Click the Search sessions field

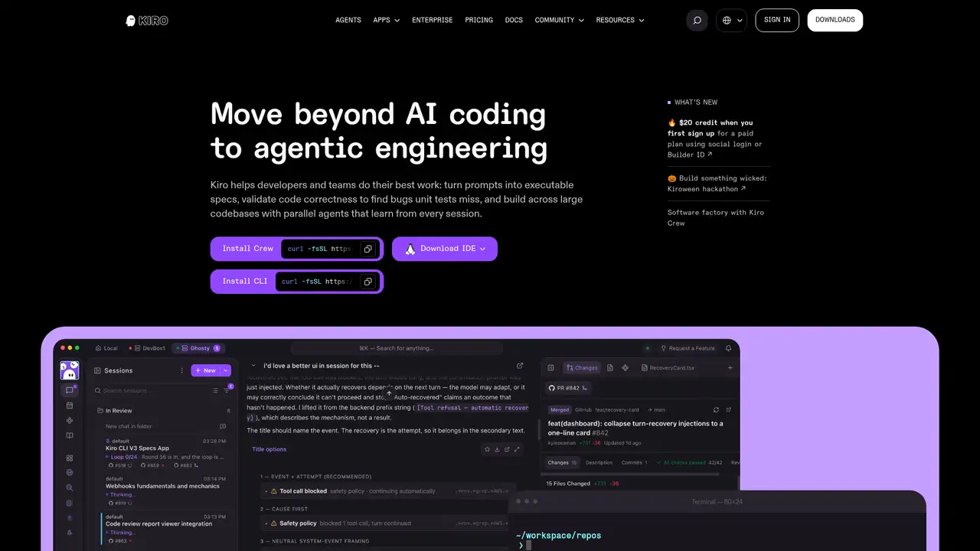click(149, 390)
